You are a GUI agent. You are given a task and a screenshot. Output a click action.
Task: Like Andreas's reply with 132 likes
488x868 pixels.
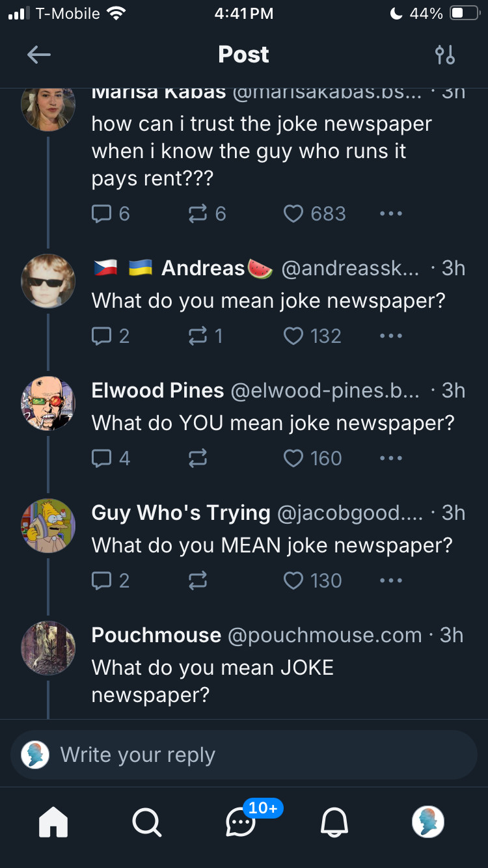(x=313, y=336)
